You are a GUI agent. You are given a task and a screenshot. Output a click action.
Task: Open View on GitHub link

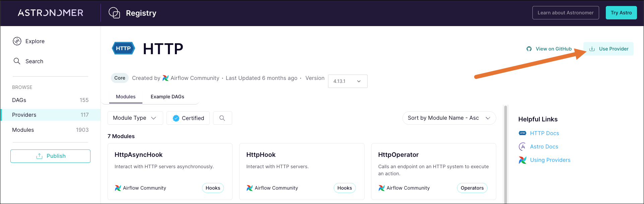[x=549, y=49]
